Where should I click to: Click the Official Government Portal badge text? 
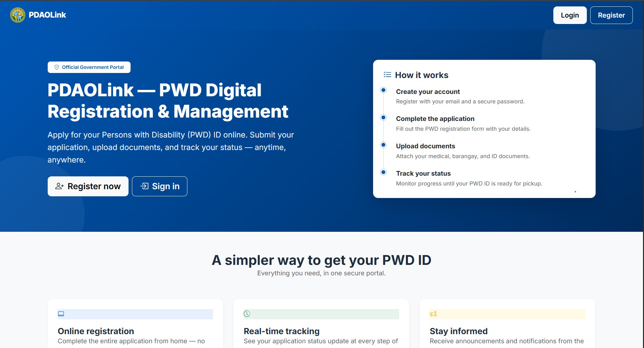[x=93, y=67]
